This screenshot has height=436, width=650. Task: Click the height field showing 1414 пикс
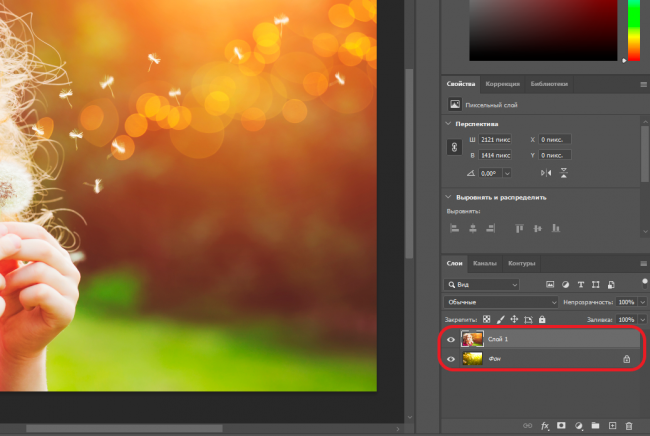tap(495, 155)
